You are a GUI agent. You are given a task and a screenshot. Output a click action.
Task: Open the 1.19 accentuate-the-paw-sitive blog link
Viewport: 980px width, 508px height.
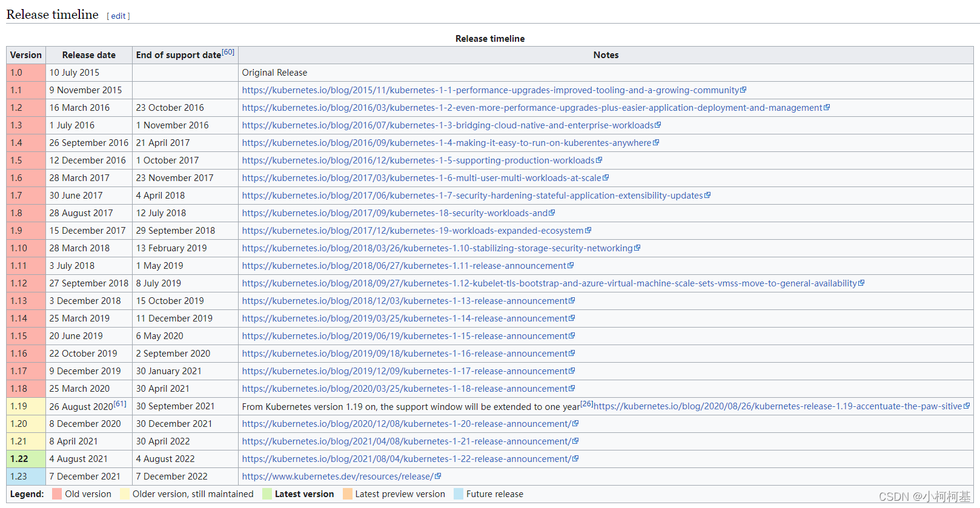778,406
